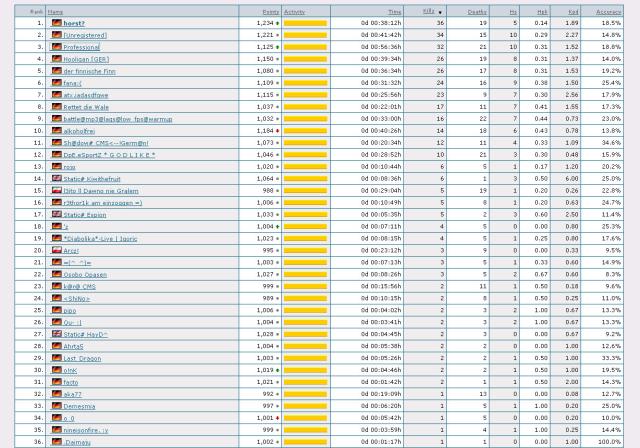Open the Hooligan [GER] player page
This screenshot has height=448, width=640.
pyautogui.click(x=86, y=59)
